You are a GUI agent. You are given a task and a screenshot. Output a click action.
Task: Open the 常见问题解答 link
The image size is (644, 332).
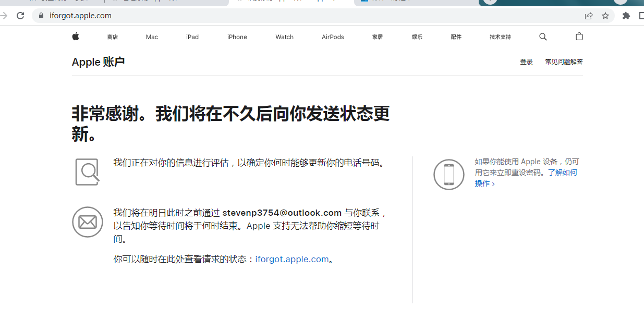[564, 62]
